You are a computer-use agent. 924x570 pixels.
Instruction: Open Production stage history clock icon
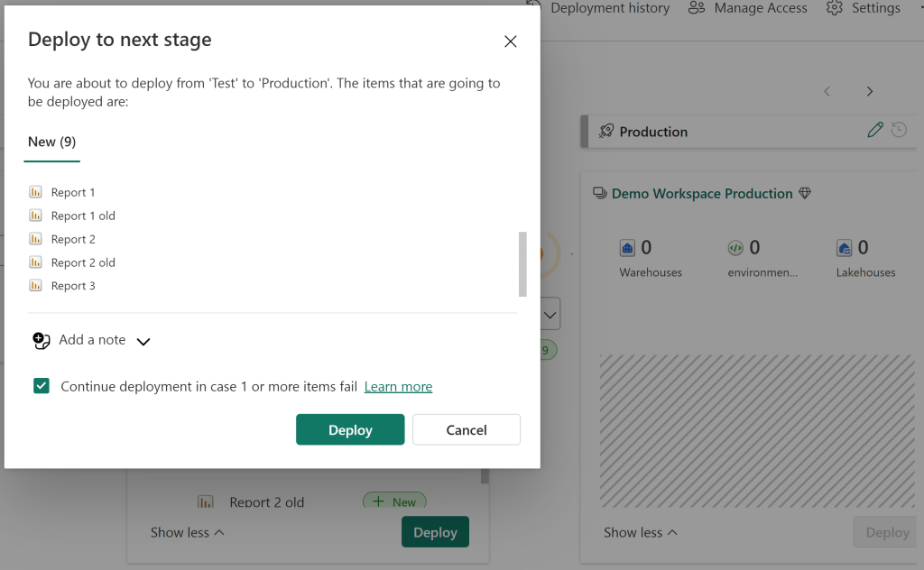tap(899, 131)
